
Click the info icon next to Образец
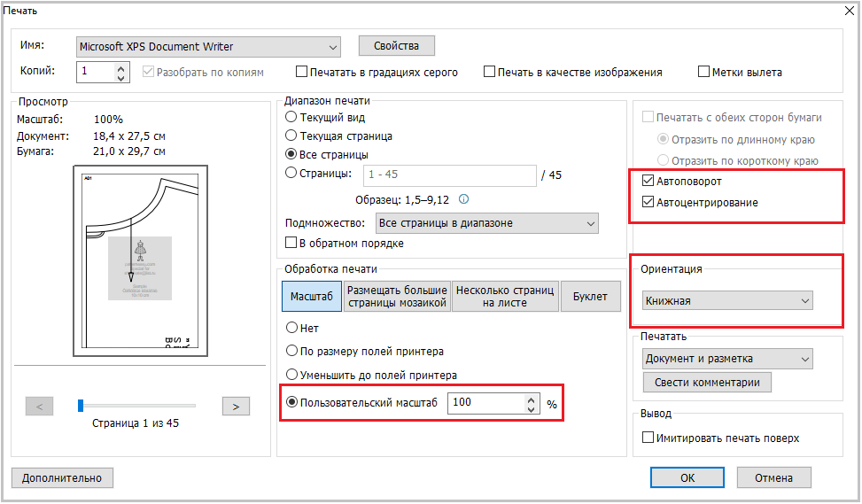[x=463, y=199]
